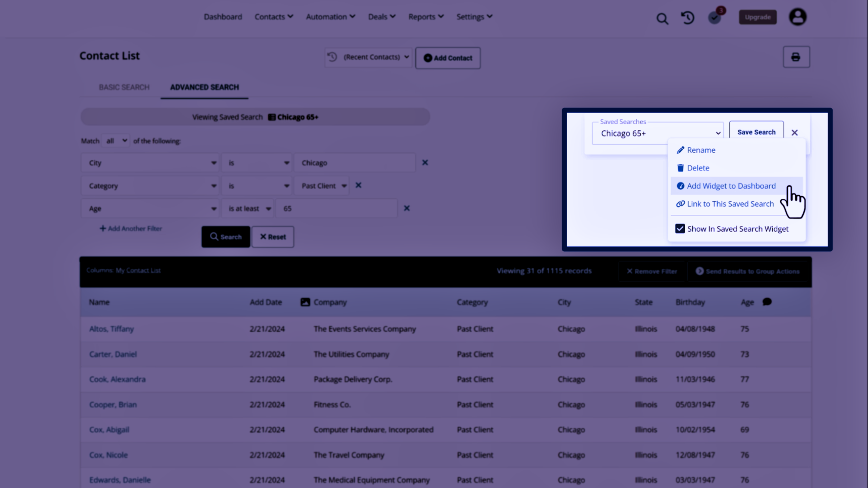The image size is (868, 488).
Task: Remove the City filter row
Action: tap(425, 162)
